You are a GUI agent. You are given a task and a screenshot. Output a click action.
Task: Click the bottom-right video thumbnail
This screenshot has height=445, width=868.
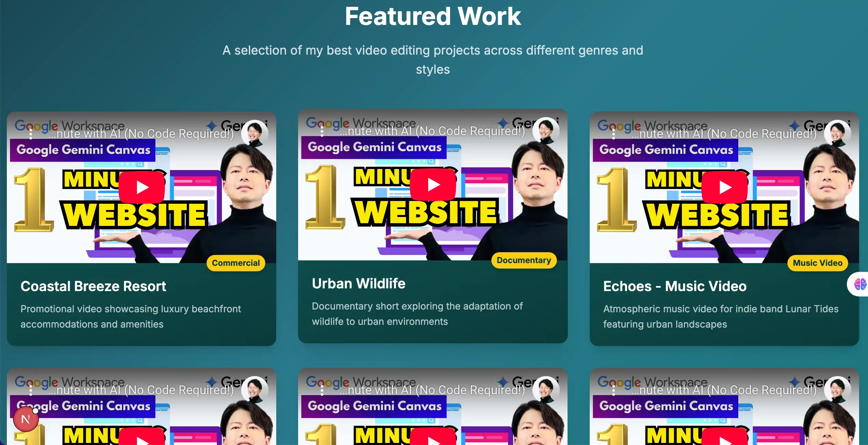[x=725, y=406]
